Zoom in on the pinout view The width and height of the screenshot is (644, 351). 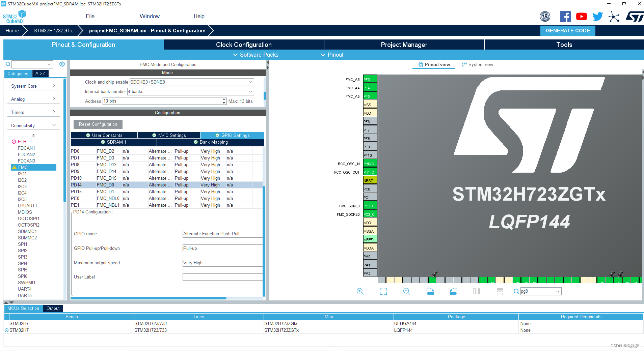[360, 291]
